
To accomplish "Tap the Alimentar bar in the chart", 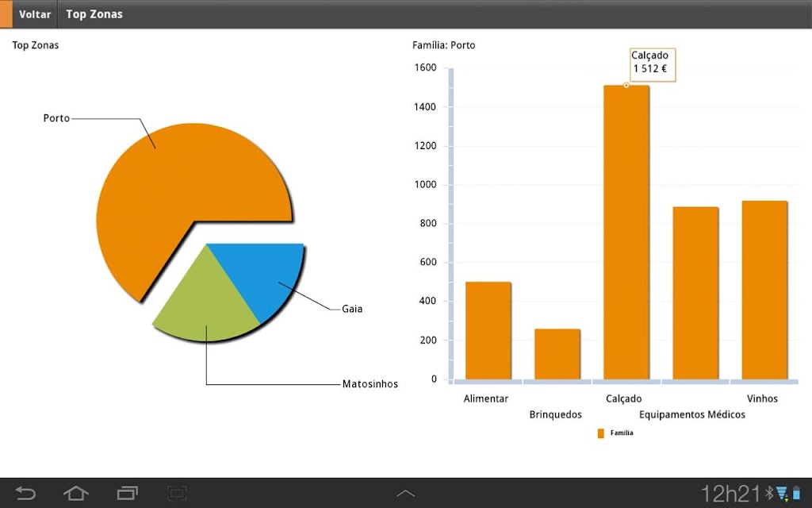I will pos(488,331).
